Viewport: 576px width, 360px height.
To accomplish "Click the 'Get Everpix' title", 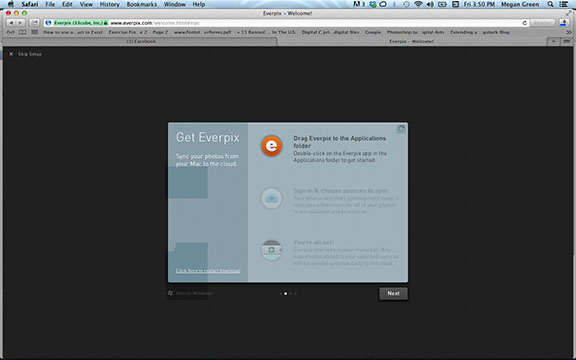I will tap(208, 137).
